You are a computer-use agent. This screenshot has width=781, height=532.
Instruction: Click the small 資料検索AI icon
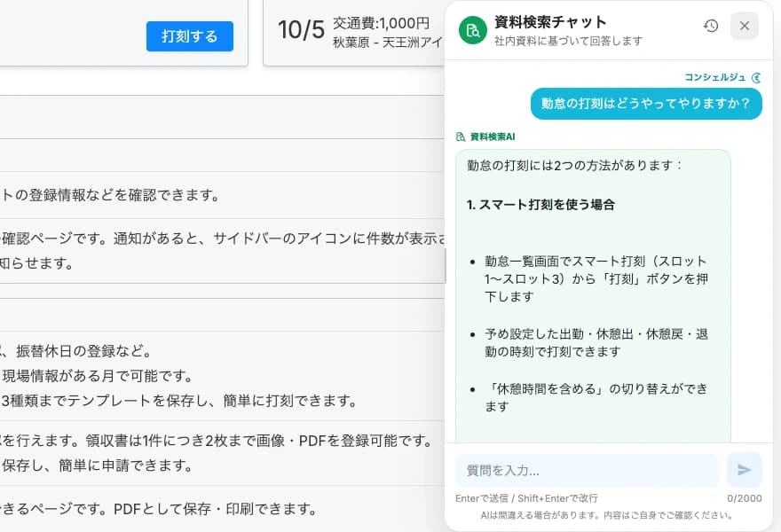tap(461, 137)
